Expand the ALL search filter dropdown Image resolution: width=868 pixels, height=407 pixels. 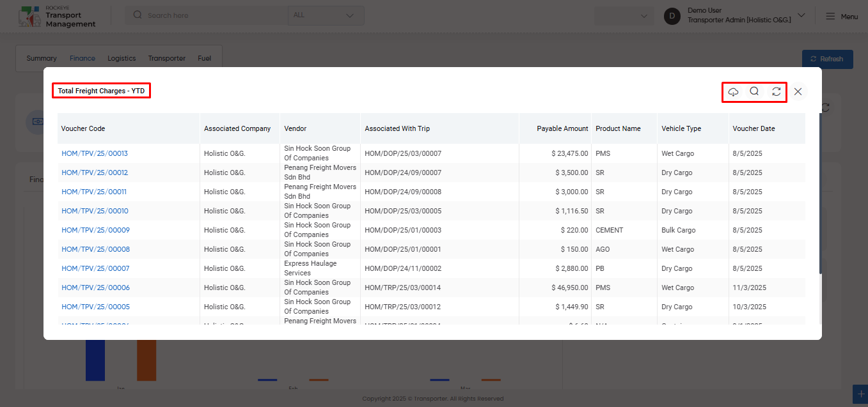tap(326, 15)
